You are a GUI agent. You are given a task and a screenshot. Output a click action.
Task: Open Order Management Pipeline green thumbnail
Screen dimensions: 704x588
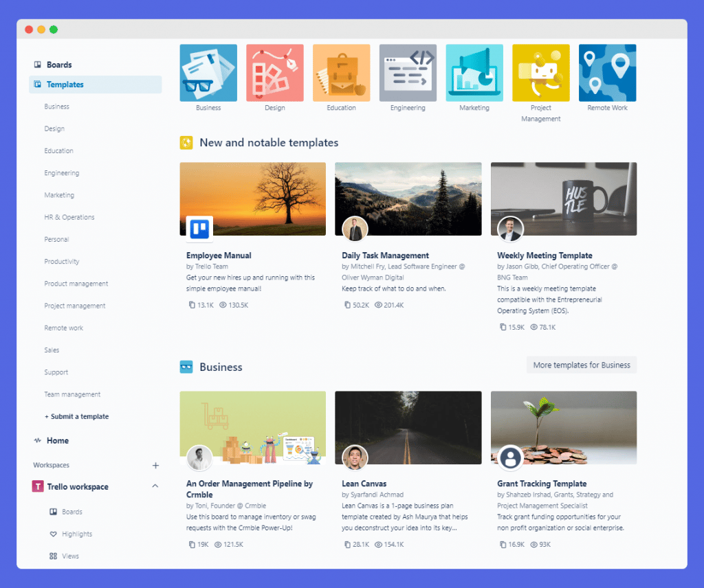click(x=253, y=427)
